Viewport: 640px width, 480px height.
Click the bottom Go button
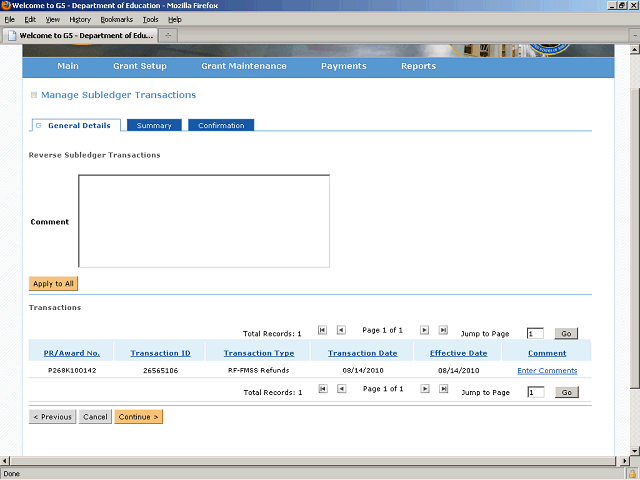tap(567, 392)
